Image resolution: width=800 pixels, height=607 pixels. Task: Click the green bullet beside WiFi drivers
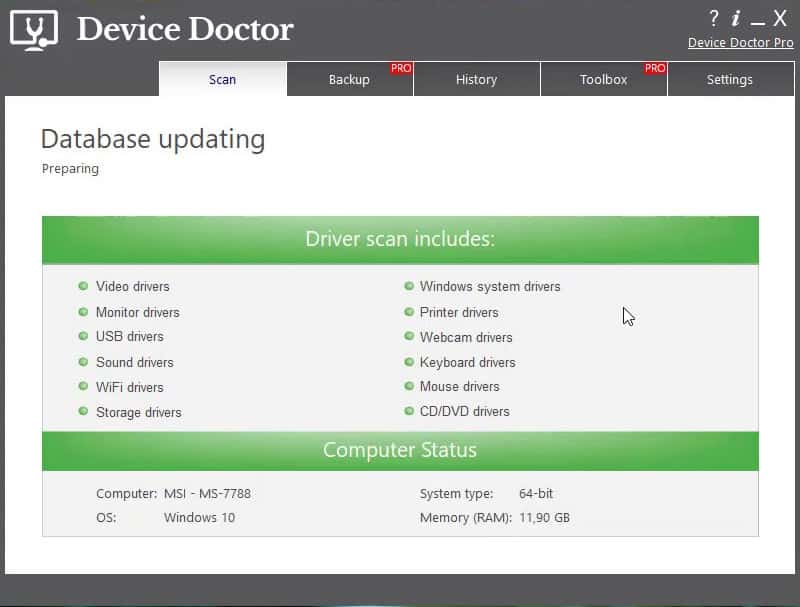point(83,386)
